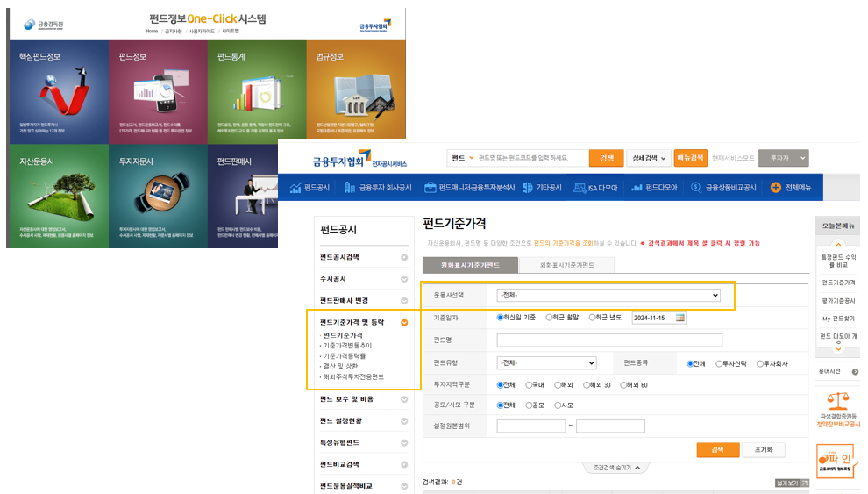This screenshot has height=494, width=868.
Task: Open the 펀드 search-type dropdown in header
Action: coord(463,159)
